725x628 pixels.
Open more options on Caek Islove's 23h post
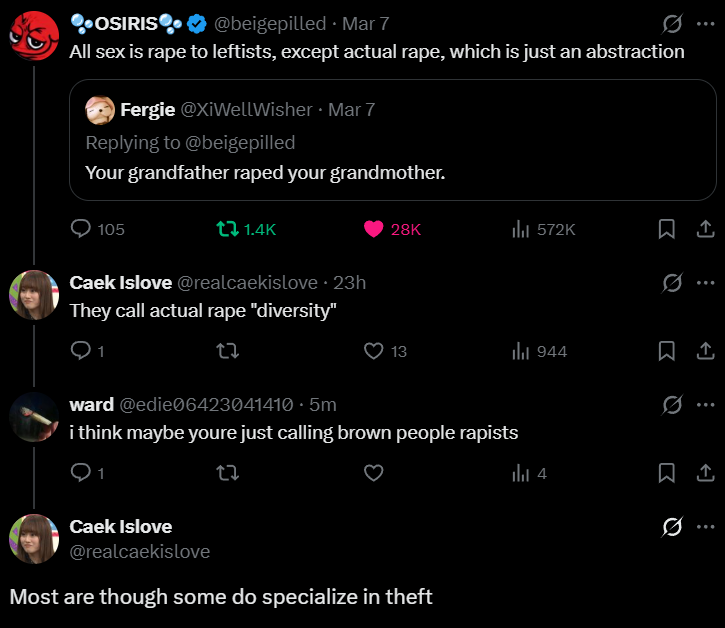pos(705,283)
